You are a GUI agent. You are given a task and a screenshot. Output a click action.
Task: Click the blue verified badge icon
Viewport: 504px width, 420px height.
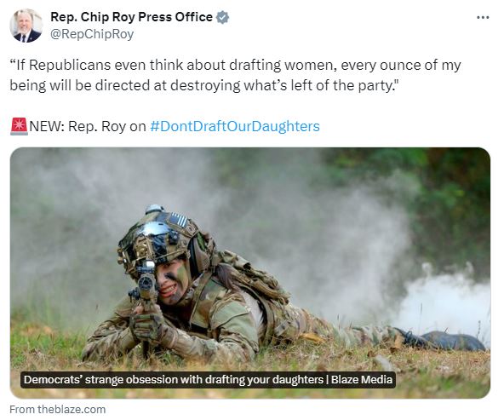[222, 17]
